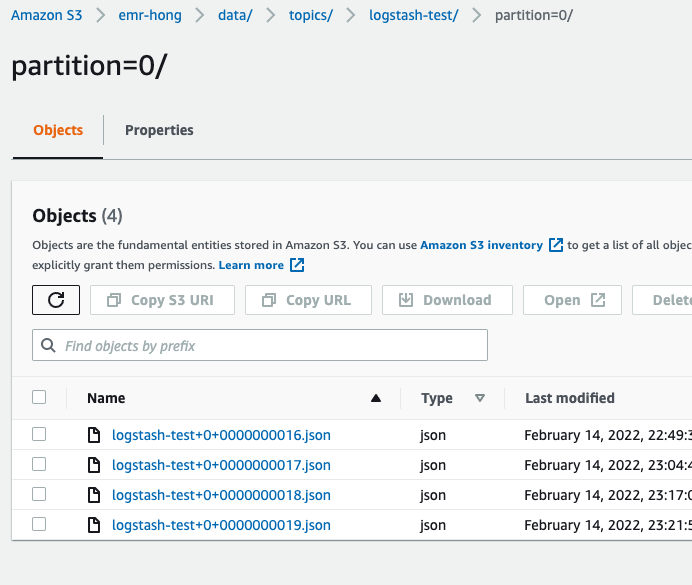
Task: Go to Amazon S3 in breadcrumb
Action: 47,15
